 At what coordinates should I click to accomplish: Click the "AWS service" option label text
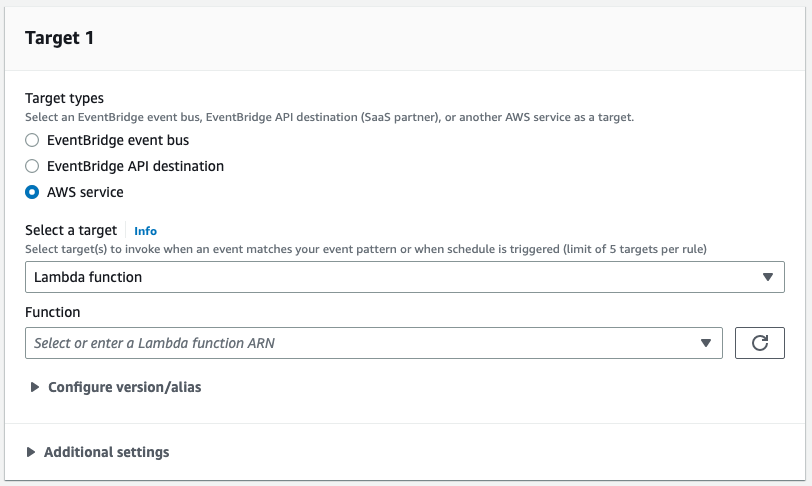(x=85, y=192)
